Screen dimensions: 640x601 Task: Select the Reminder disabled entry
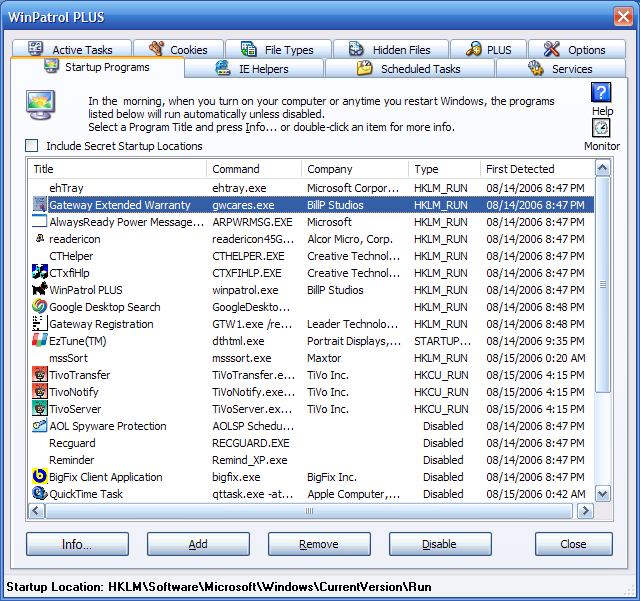(x=311, y=460)
